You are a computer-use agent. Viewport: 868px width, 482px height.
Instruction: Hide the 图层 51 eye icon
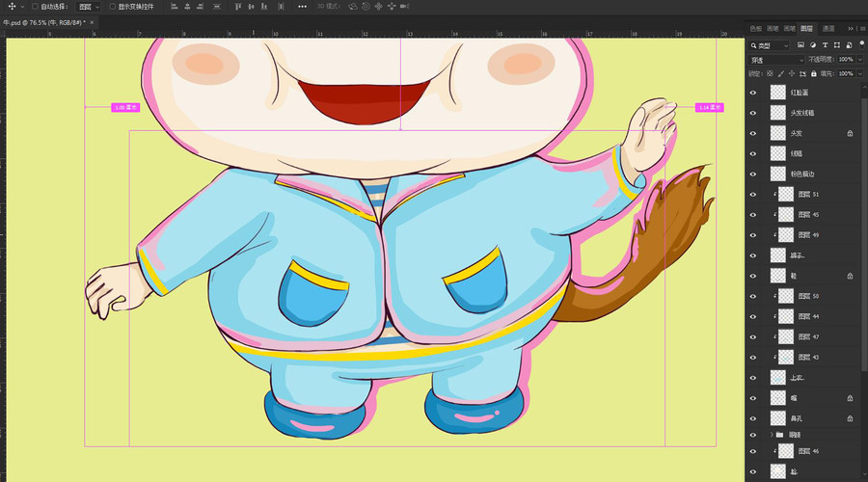[x=753, y=195]
